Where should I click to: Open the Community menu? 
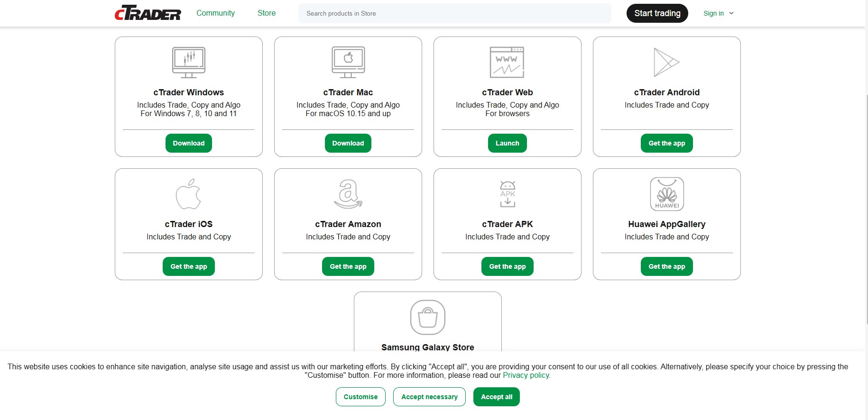coord(216,13)
